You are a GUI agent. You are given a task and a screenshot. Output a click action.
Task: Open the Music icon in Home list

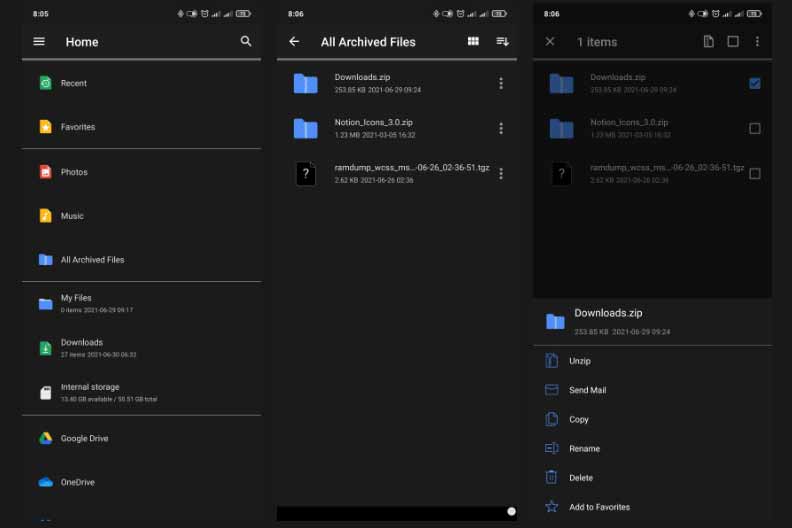[45, 216]
